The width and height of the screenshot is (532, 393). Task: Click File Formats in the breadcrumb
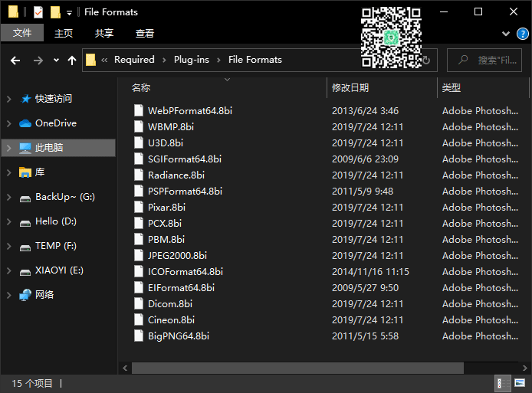255,60
